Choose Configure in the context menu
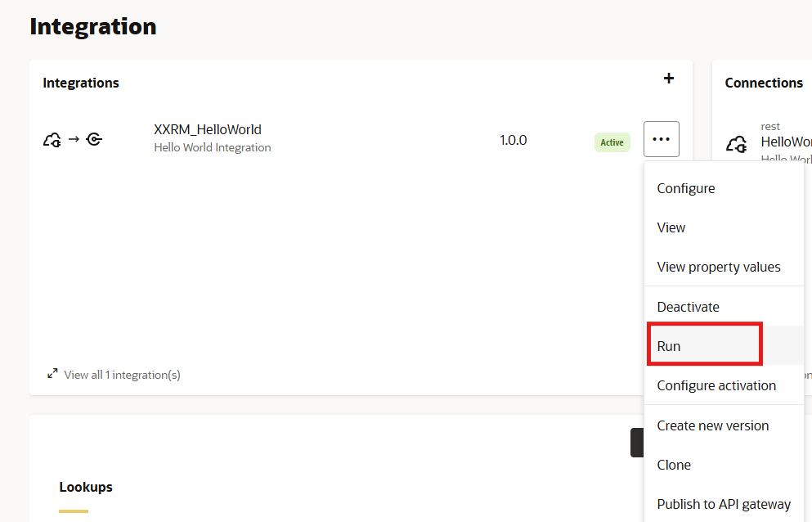 [x=685, y=188]
